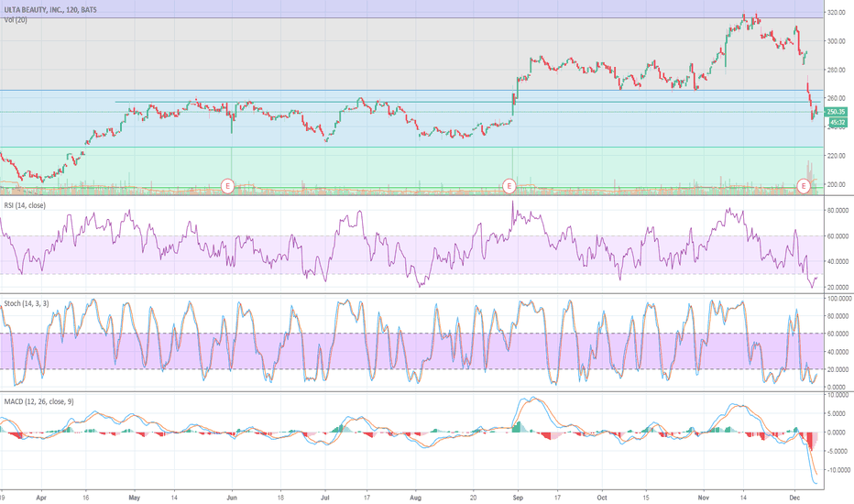
Task: Click the May date label on time axis
Action: (x=135, y=498)
